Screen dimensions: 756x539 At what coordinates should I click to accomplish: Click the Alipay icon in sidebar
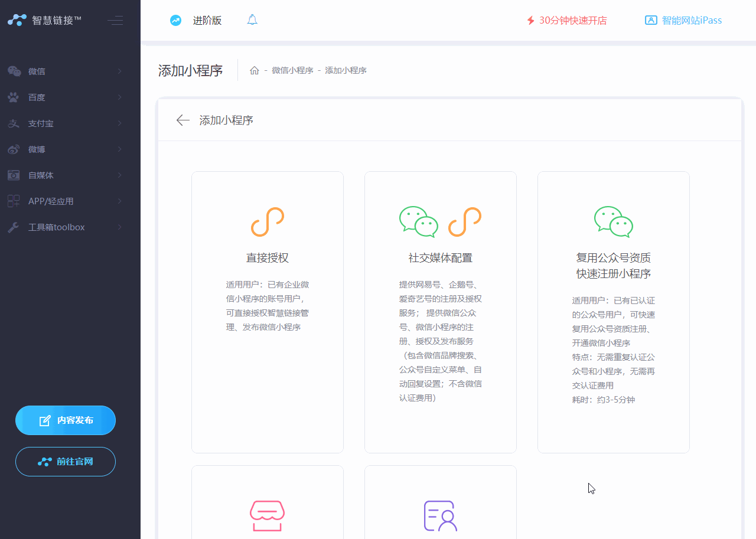point(14,123)
